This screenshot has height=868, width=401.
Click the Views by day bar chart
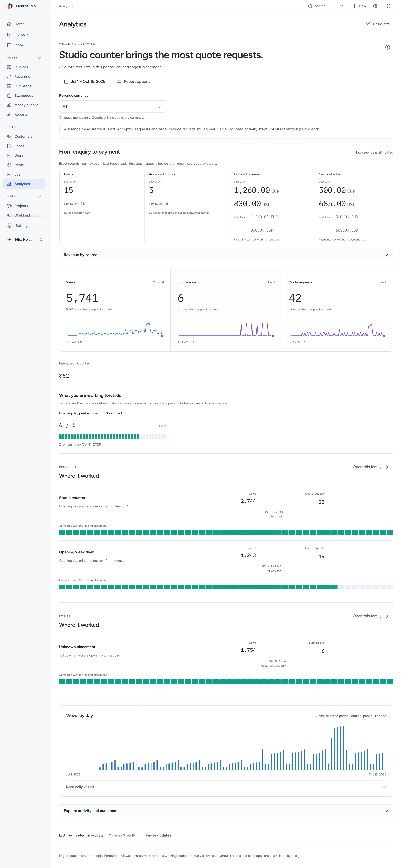coord(226,748)
